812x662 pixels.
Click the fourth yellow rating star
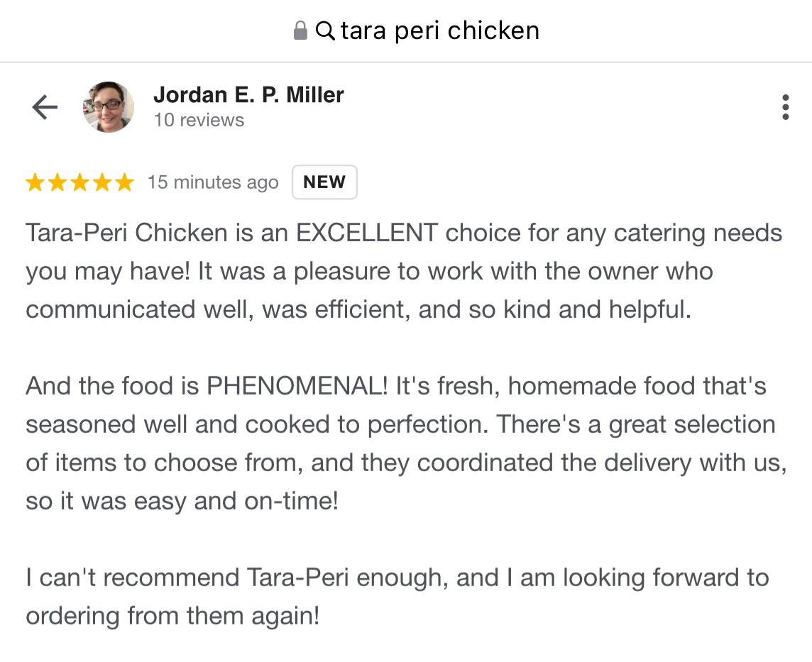click(101, 183)
